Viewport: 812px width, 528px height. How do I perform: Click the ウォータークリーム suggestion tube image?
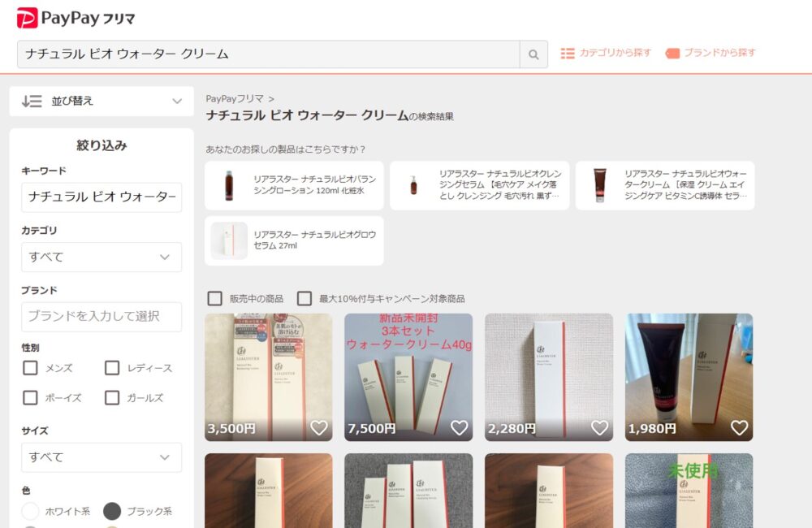click(x=600, y=185)
